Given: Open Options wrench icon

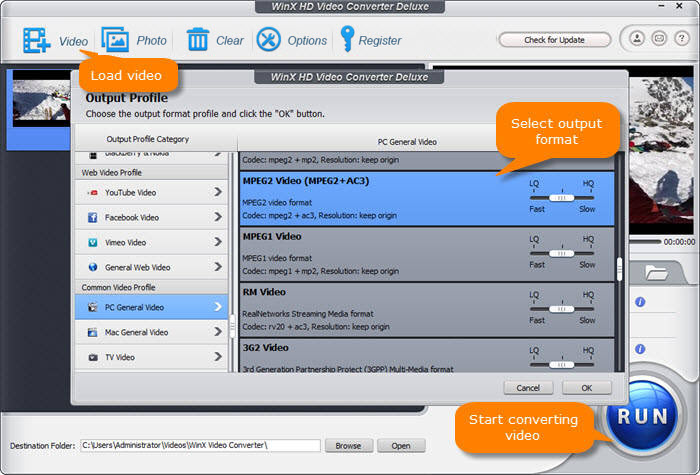Looking at the screenshot, I should click(x=268, y=40).
